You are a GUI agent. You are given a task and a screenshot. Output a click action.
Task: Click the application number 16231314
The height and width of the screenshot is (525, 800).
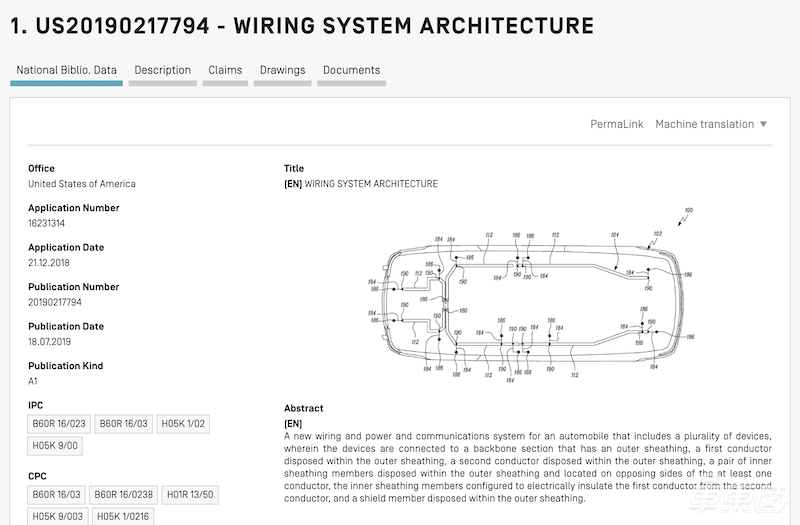coord(46,223)
